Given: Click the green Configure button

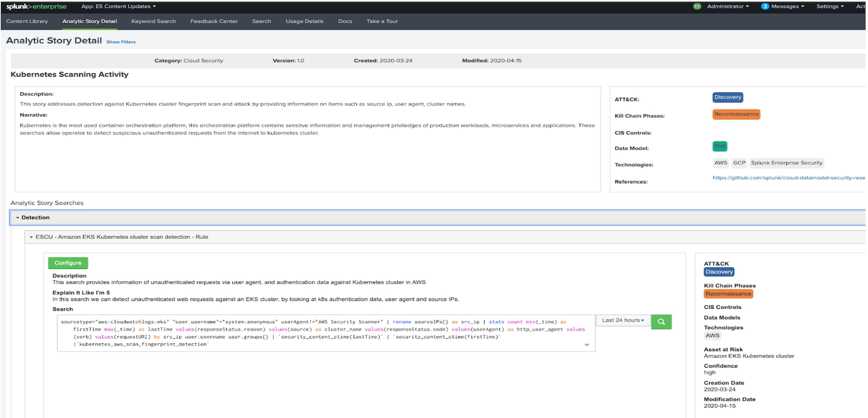Looking at the screenshot, I should coord(68,263).
